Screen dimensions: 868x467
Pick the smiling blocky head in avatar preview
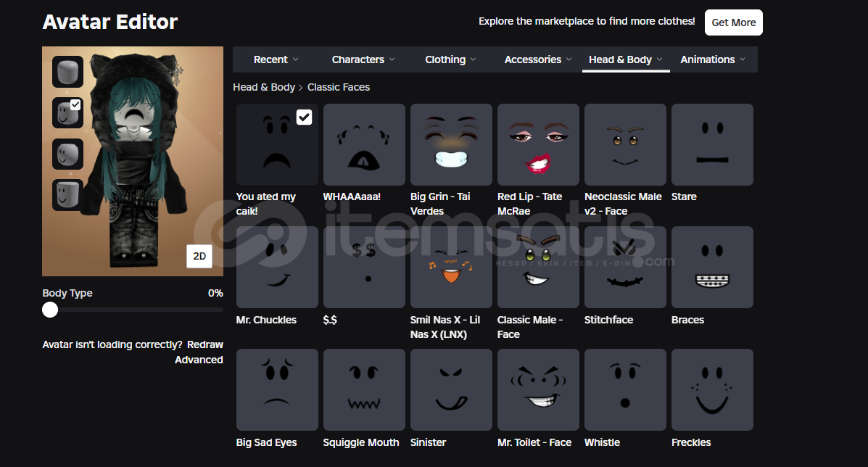point(67,195)
